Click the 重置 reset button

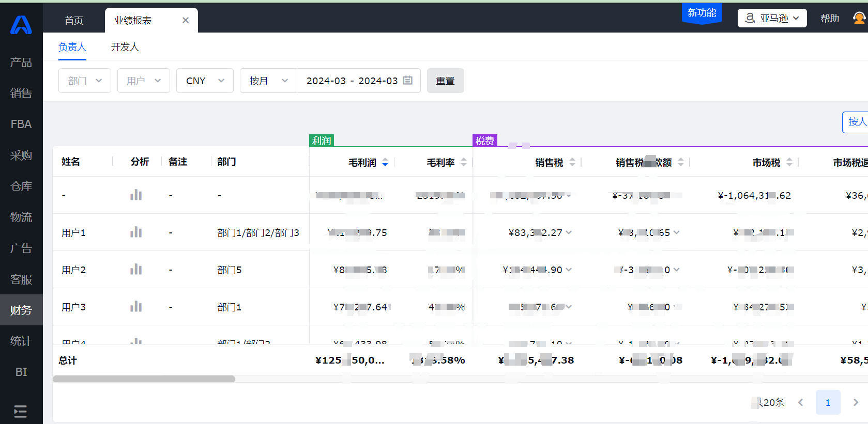(x=446, y=81)
